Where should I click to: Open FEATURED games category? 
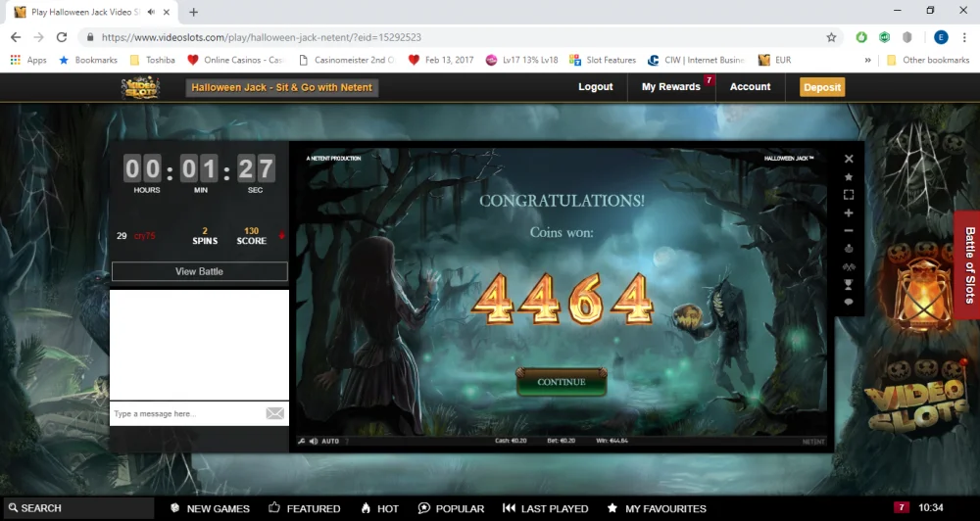pos(305,508)
